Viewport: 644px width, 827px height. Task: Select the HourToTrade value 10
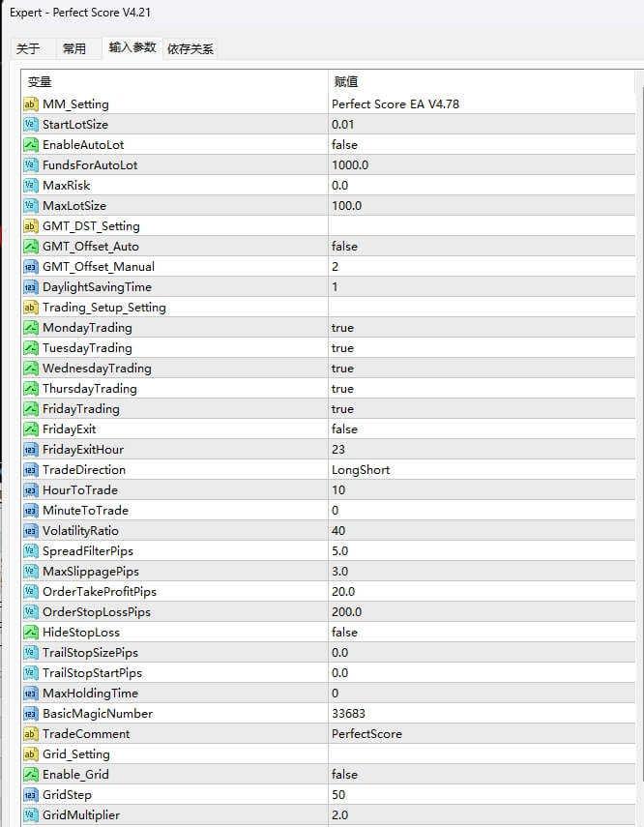[338, 490]
